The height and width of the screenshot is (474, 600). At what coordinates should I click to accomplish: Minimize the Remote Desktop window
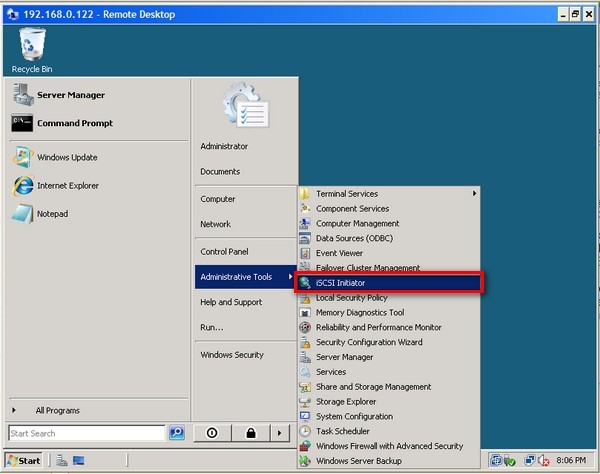[562, 15]
